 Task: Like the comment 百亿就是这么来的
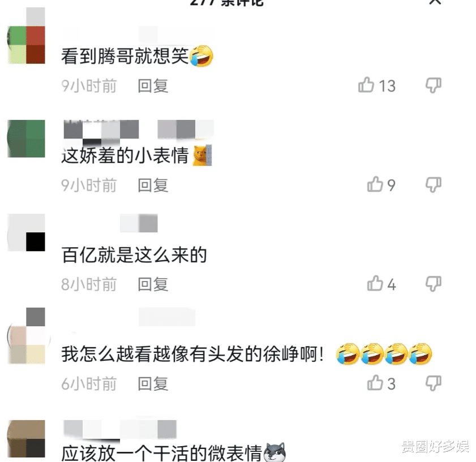(375, 283)
